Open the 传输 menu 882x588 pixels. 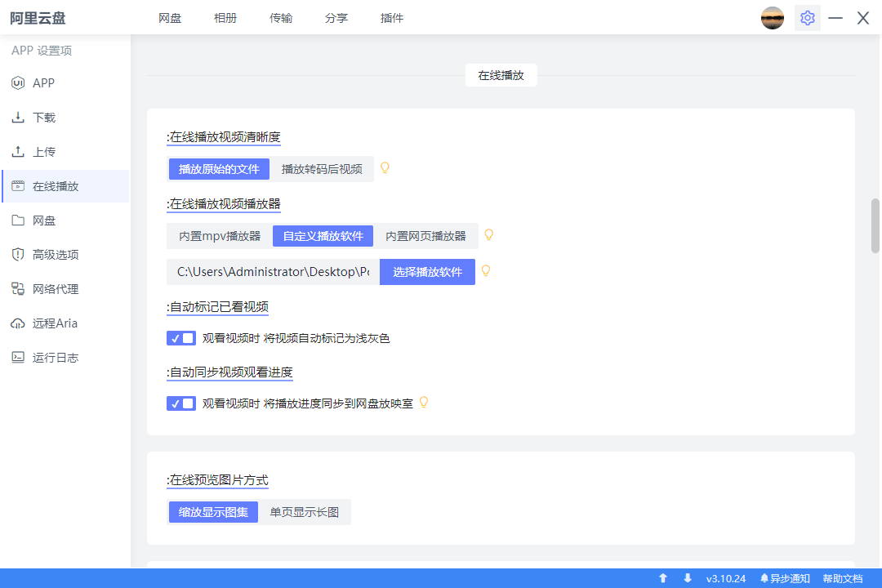[281, 17]
